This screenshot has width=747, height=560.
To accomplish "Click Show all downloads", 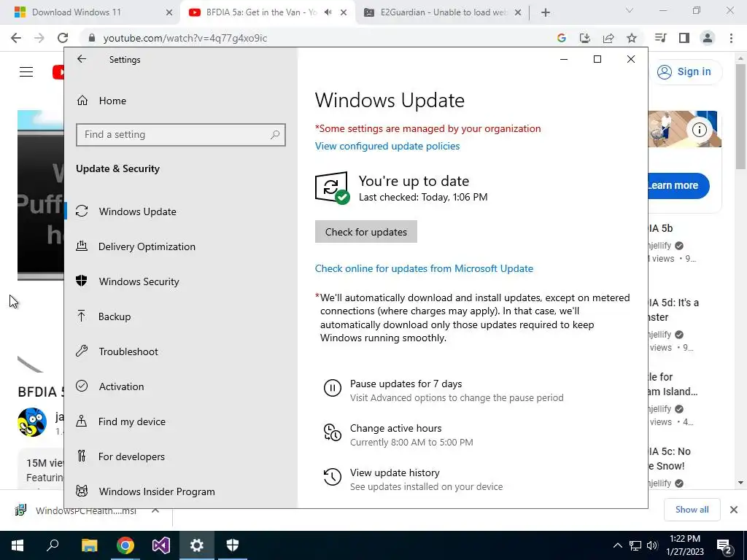I will (x=692, y=510).
